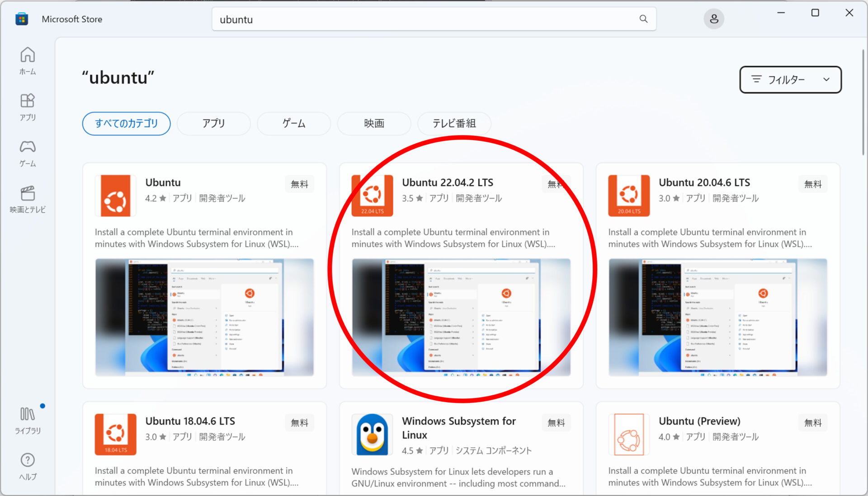Click the search box containing ubuntu
868x496 pixels.
click(x=434, y=19)
